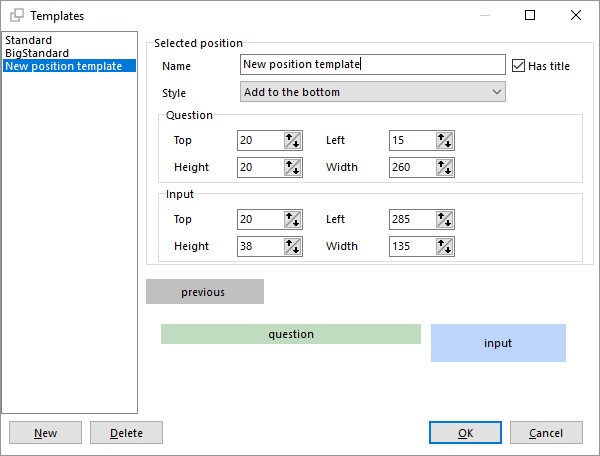This screenshot has width=600, height=456.
Task: Dismiss dialog with Cancel button
Action: [546, 433]
